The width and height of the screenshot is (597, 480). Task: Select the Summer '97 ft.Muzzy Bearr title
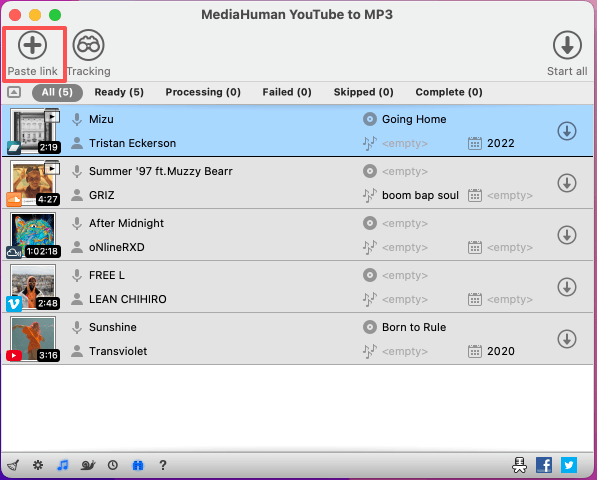[x=161, y=171]
